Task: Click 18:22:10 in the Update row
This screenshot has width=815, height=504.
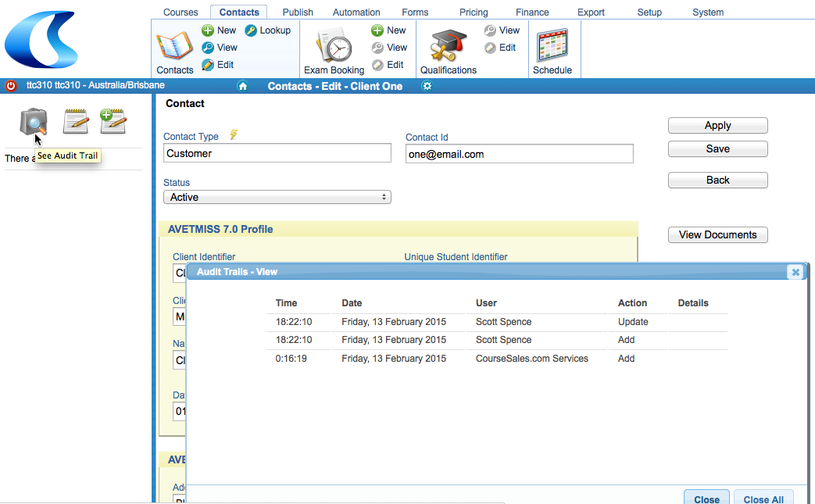Action: (294, 322)
